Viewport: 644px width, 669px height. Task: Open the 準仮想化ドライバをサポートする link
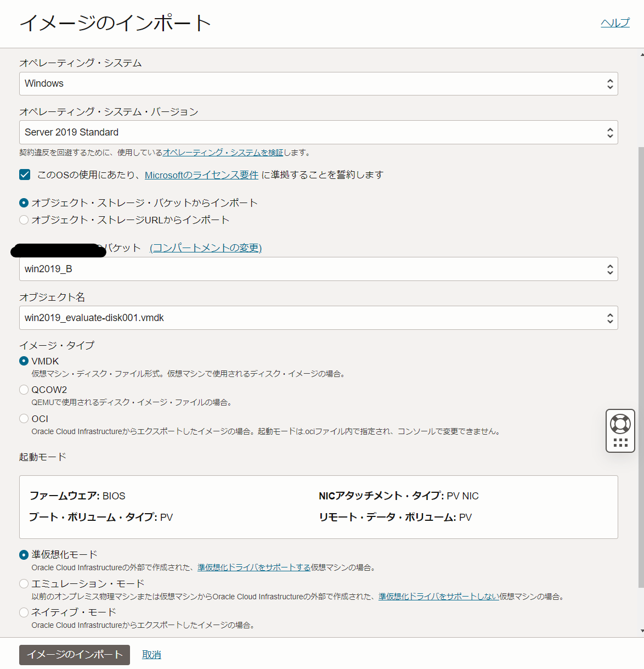click(254, 567)
